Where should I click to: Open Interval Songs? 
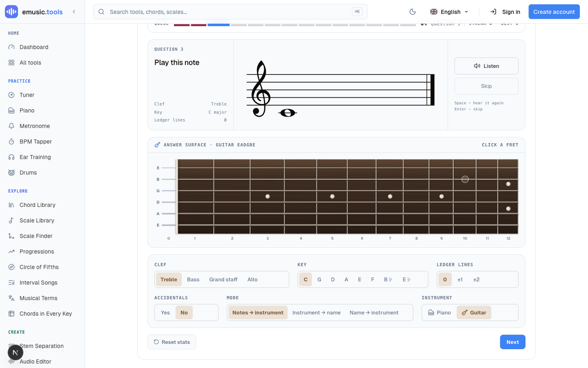(x=42, y=283)
